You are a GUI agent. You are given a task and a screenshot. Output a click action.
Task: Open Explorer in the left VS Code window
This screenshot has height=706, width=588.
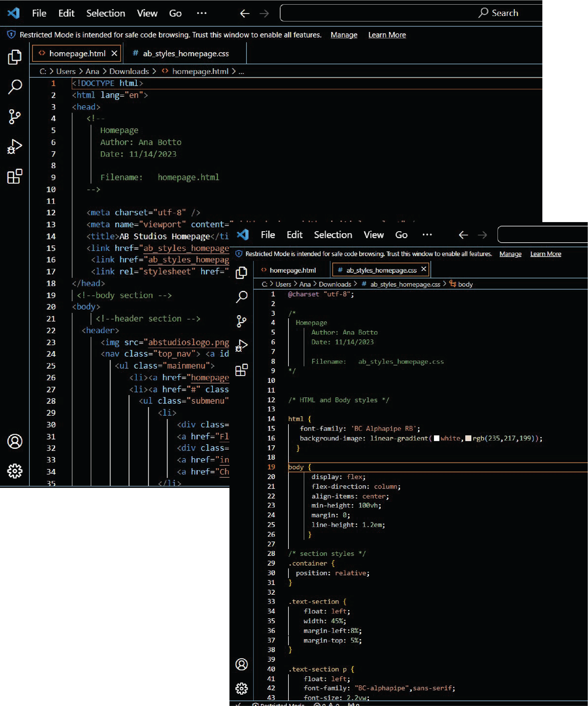pyautogui.click(x=15, y=57)
